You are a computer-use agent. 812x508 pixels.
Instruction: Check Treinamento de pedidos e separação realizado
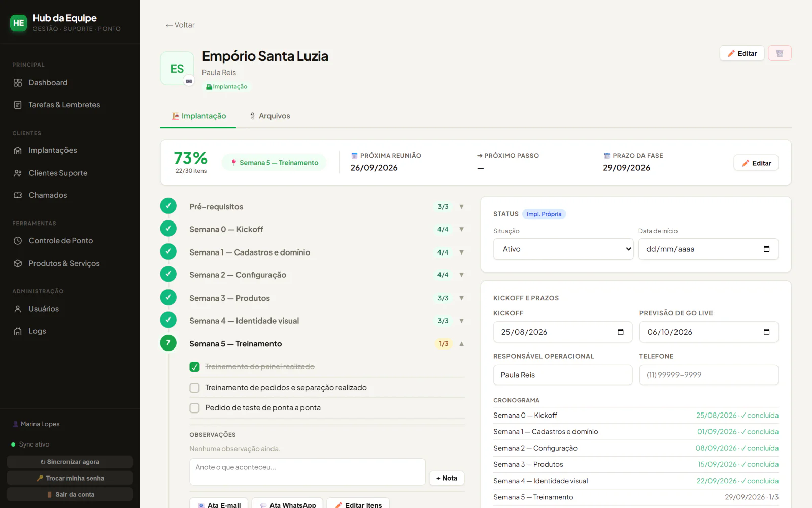[194, 388]
